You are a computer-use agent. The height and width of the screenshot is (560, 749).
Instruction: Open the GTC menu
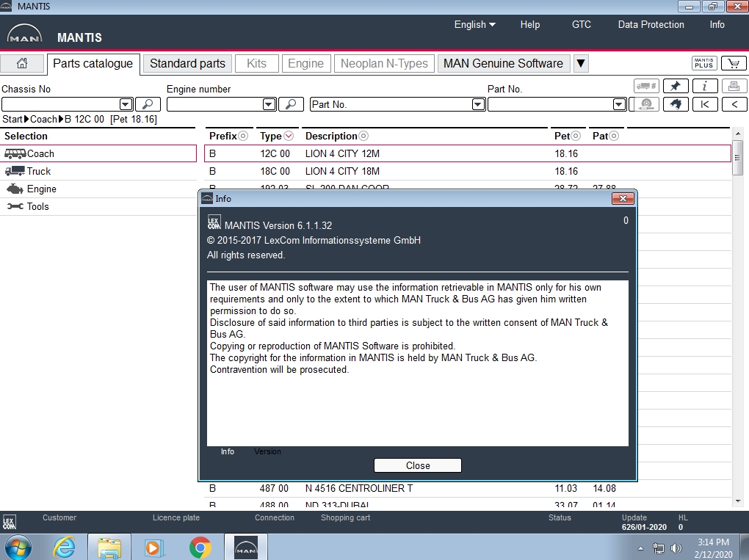pyautogui.click(x=582, y=24)
